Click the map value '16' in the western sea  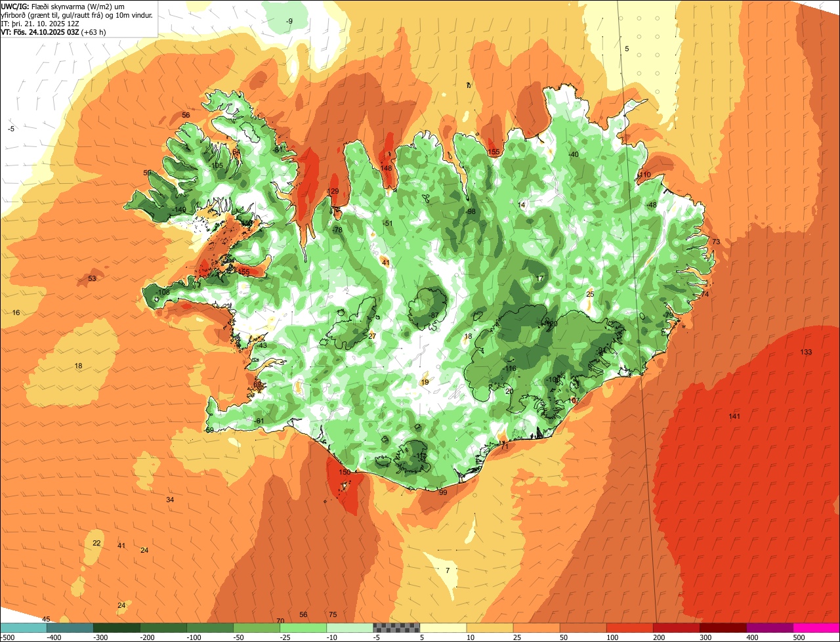pos(16,313)
